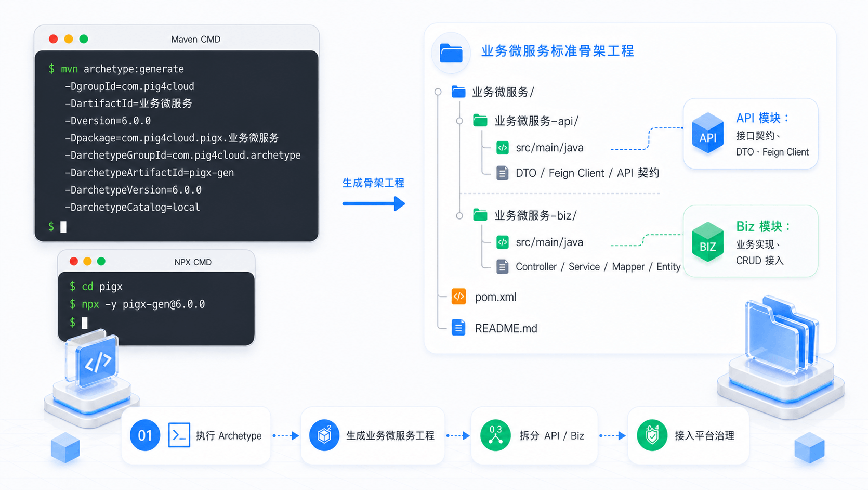The width and height of the screenshot is (868, 490).
Task: Click the green 03 split icon beside 拆分 API / Biz
Action: point(495,435)
